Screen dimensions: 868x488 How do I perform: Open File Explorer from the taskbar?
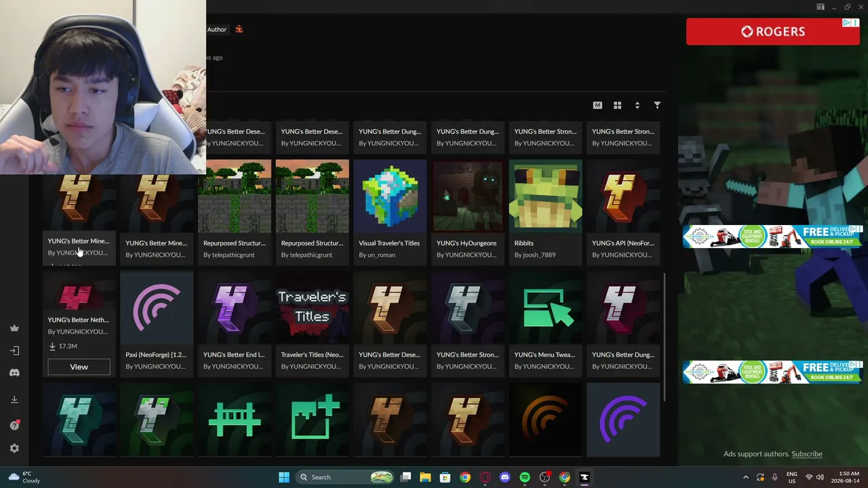pyautogui.click(x=425, y=477)
